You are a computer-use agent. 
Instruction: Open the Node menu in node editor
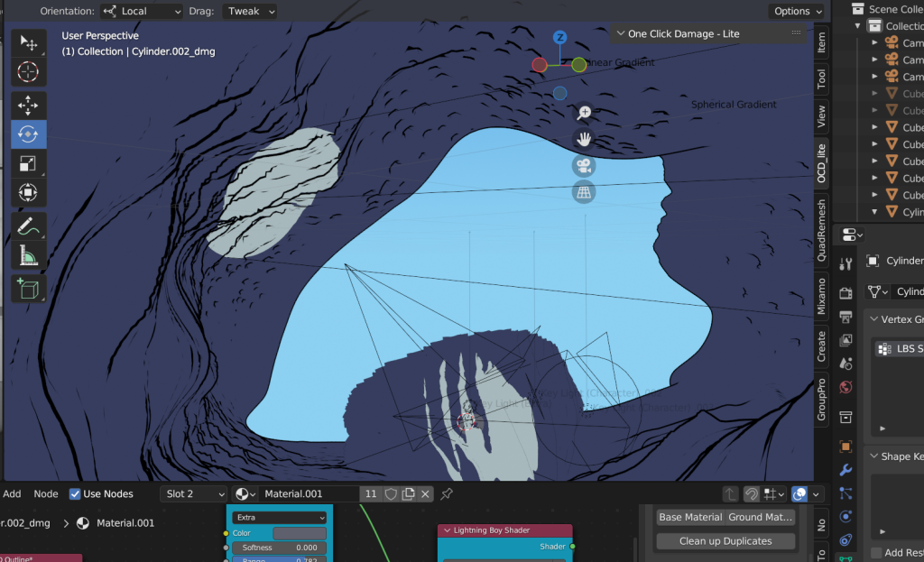coord(46,493)
